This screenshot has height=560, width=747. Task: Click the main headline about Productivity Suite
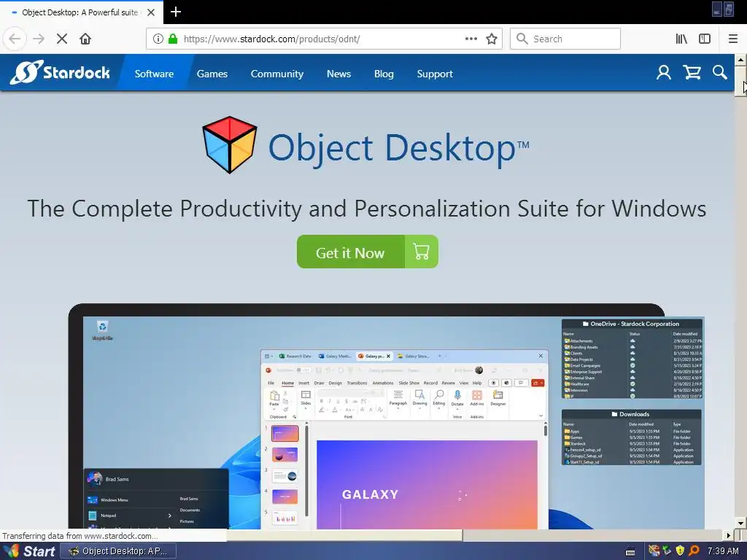click(367, 209)
